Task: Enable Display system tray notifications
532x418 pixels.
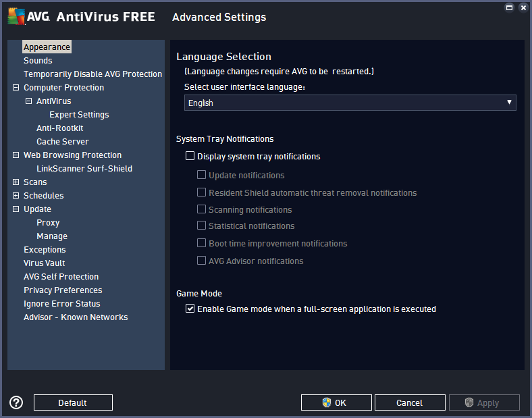Action: 190,156
